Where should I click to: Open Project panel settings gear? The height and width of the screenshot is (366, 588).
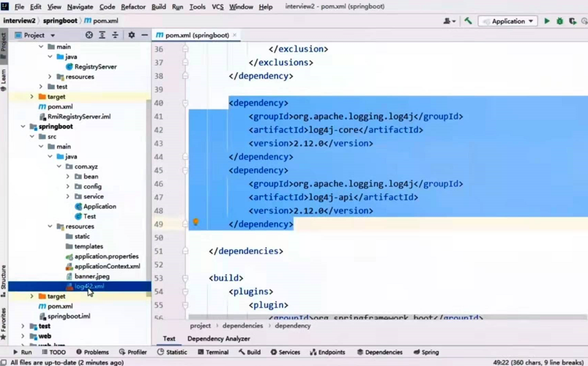[x=131, y=35]
